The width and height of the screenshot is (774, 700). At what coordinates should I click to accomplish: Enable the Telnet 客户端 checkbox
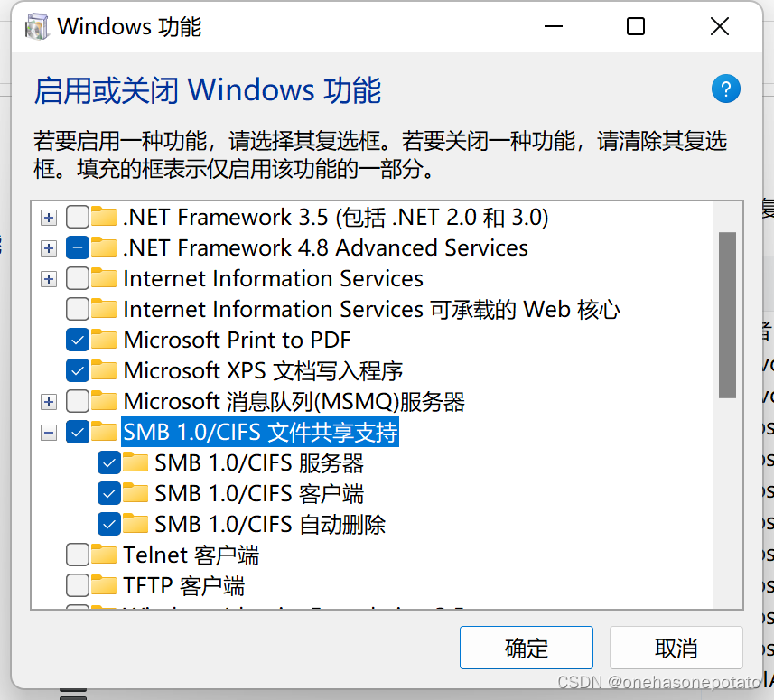point(78,555)
